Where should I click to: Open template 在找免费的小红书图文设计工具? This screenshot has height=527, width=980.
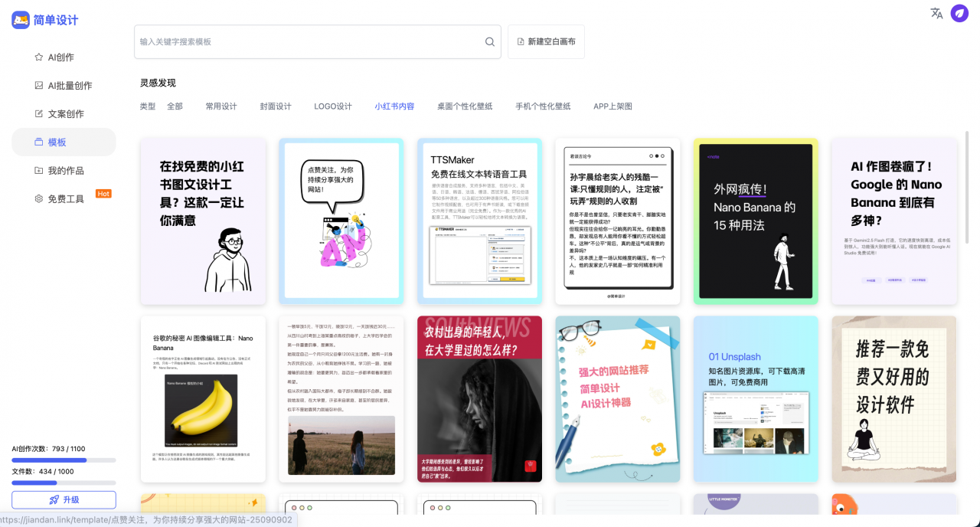tap(203, 221)
